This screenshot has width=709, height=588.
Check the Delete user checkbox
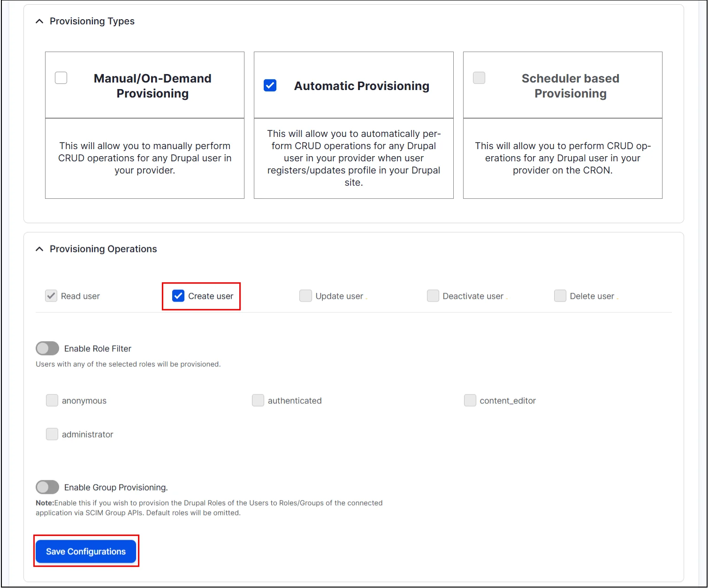(560, 296)
